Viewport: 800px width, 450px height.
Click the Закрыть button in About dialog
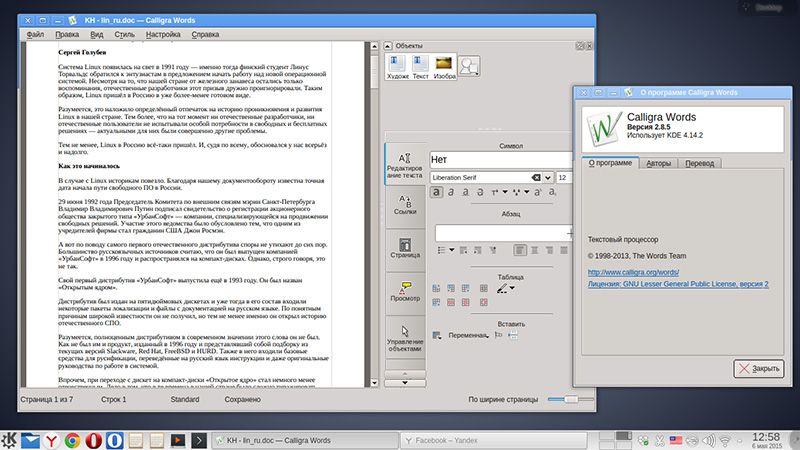click(x=759, y=368)
